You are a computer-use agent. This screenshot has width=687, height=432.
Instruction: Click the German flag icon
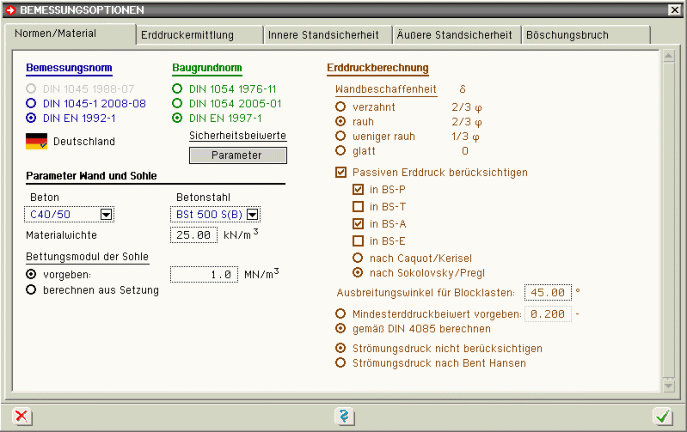click(x=37, y=141)
